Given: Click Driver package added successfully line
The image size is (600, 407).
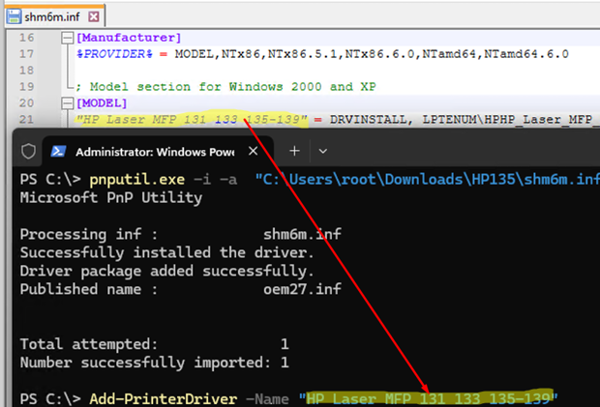Looking at the screenshot, I should [167, 271].
